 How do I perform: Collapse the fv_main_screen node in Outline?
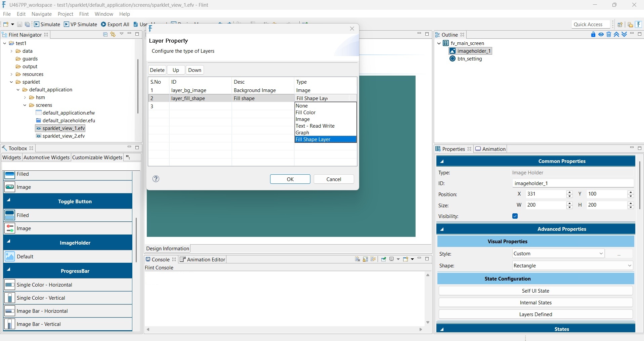tap(439, 43)
